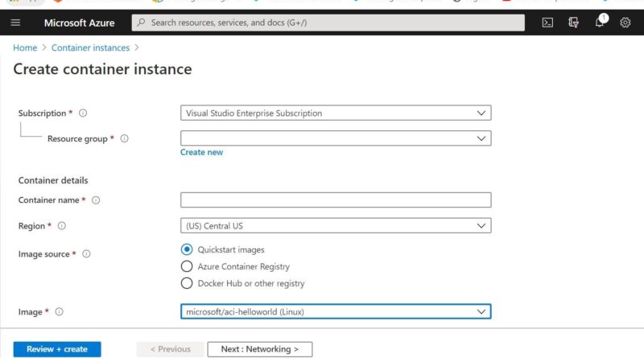Click the Create container instance heading
644x358 pixels.
click(103, 69)
